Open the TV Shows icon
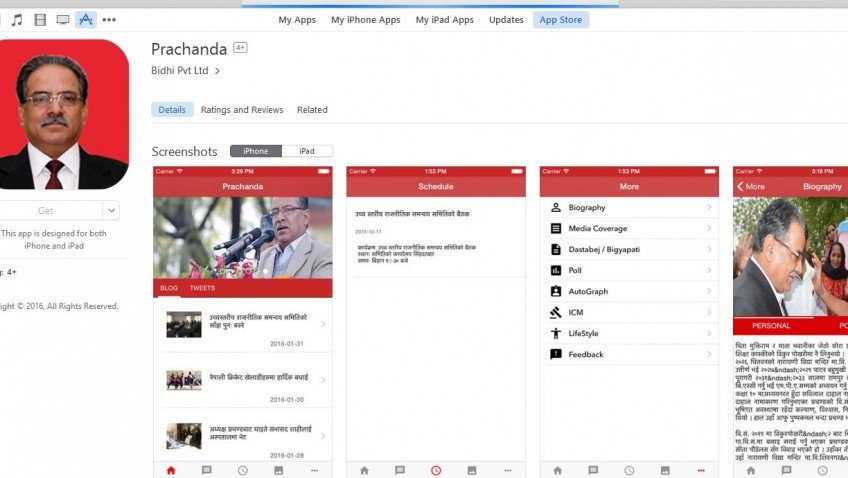Viewport: 848px width, 478px height. pyautogui.click(x=63, y=20)
